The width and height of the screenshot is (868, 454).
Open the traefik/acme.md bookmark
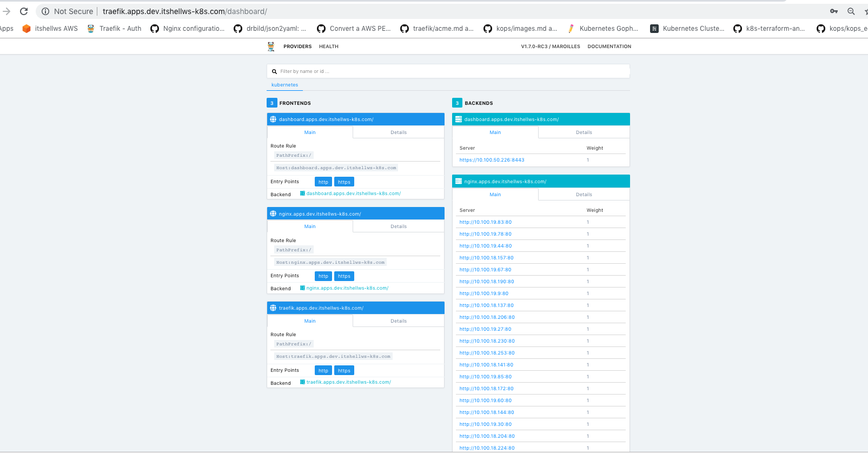pos(437,29)
